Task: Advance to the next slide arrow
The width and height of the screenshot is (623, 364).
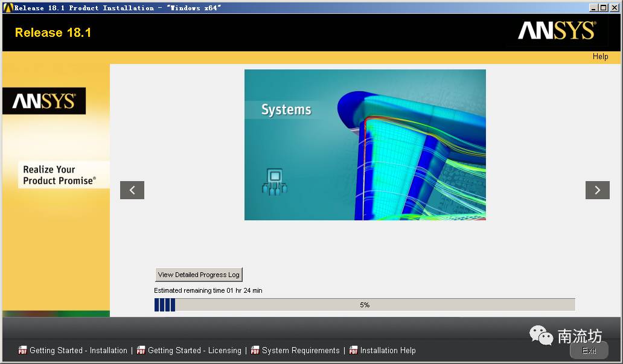Action: click(597, 190)
